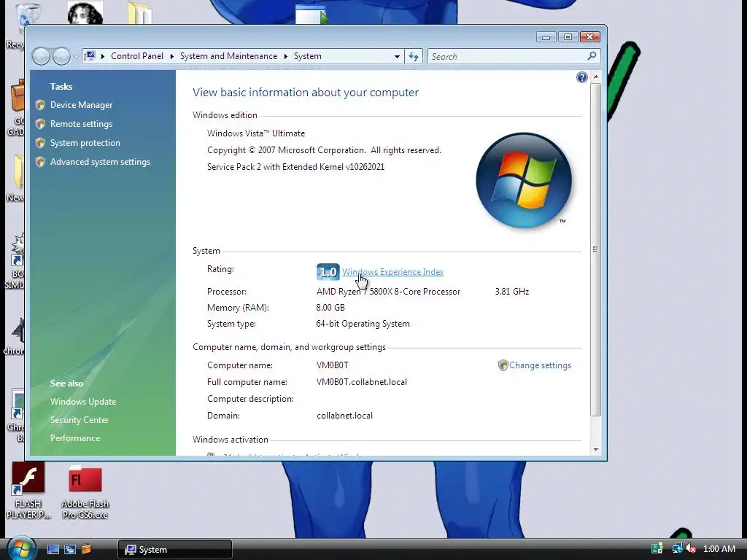Screen dimensions: 747x560
Task: Click the first system tray icon
Action: coord(657,548)
